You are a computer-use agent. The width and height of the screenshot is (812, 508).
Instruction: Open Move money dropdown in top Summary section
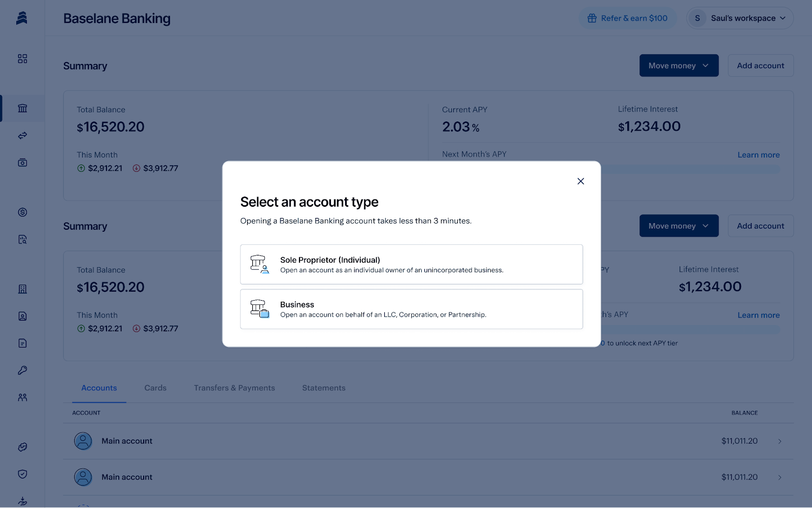coord(679,66)
